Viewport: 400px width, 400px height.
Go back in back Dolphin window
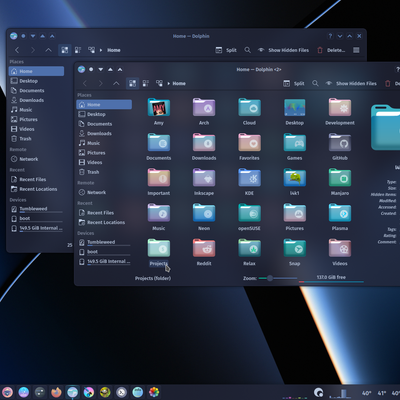click(x=17, y=50)
